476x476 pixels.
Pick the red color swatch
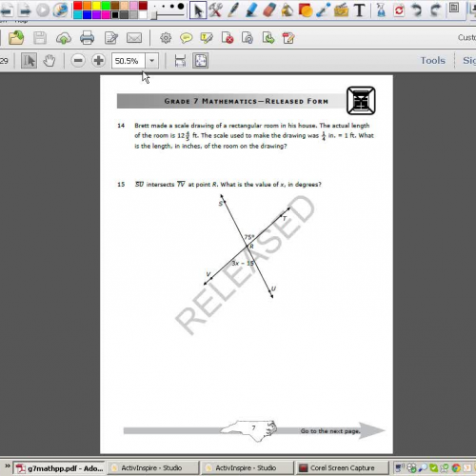click(77, 6)
